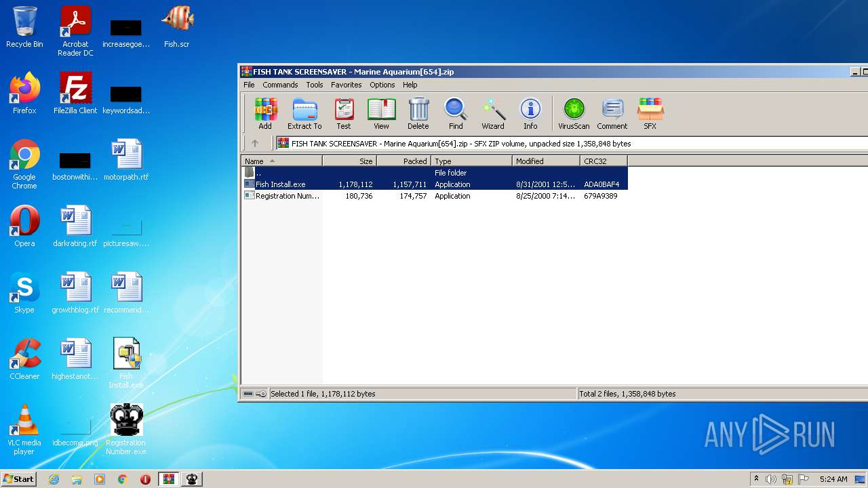Sort files by Size column header
The height and width of the screenshot is (488, 868).
350,161
